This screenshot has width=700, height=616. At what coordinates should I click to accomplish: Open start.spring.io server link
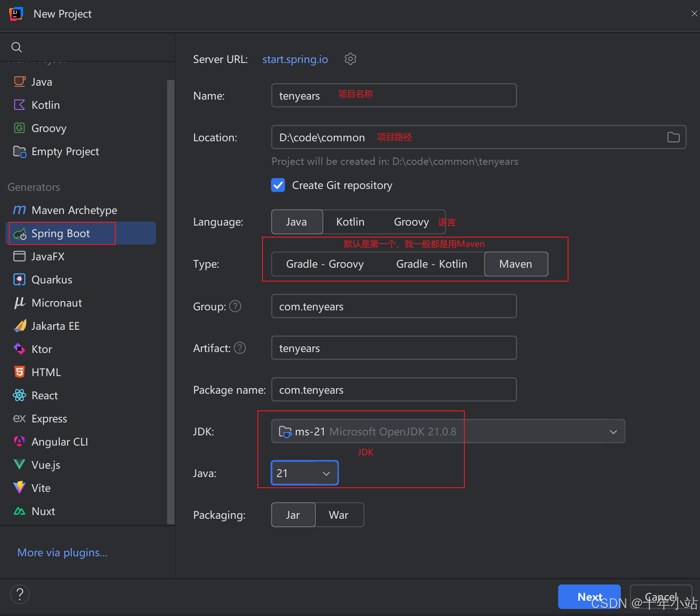pos(295,59)
